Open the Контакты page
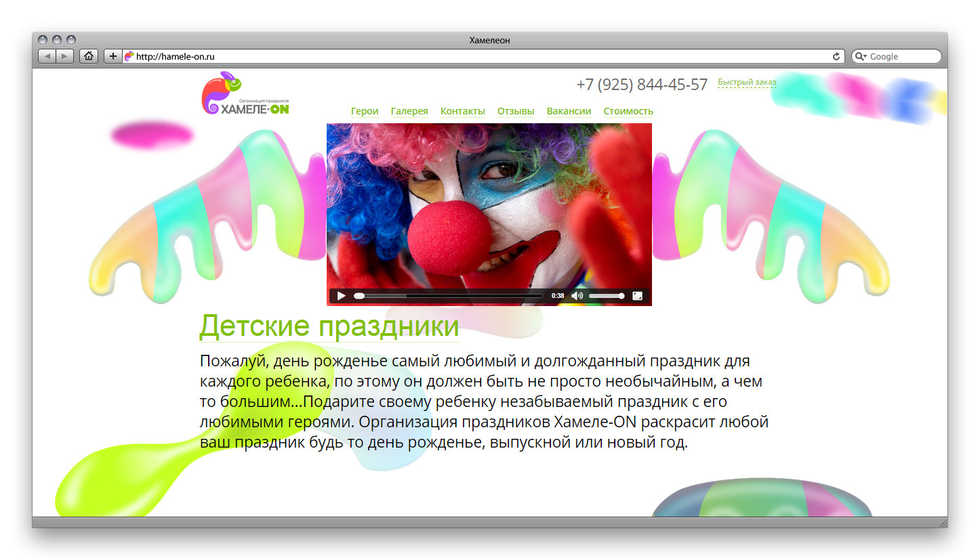Image resolution: width=980 pixels, height=560 pixels. click(x=463, y=111)
